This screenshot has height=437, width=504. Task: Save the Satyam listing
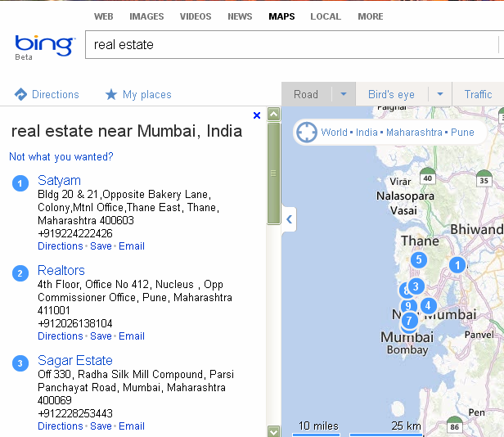[x=101, y=246]
